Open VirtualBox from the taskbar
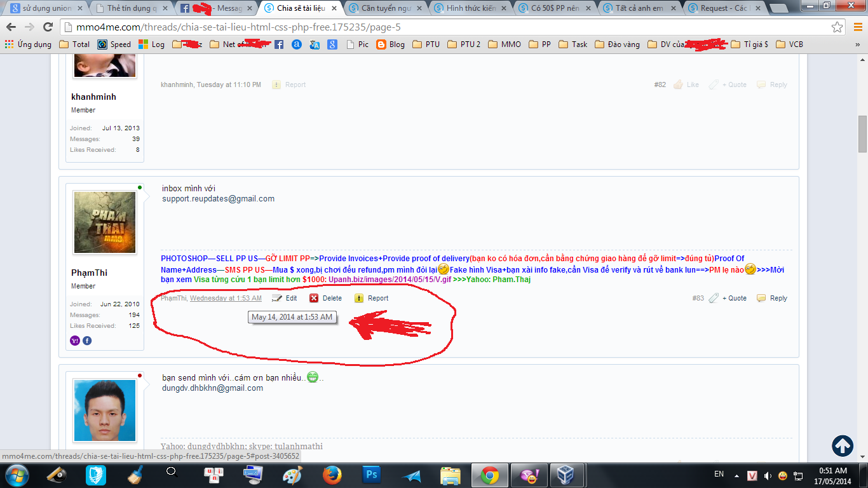868x488 pixels. pyautogui.click(x=566, y=475)
